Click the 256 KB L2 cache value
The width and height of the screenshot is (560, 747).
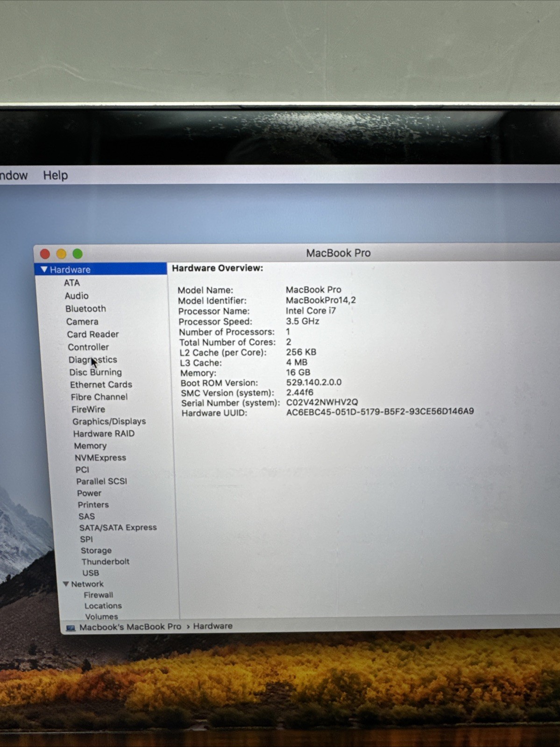tap(301, 352)
